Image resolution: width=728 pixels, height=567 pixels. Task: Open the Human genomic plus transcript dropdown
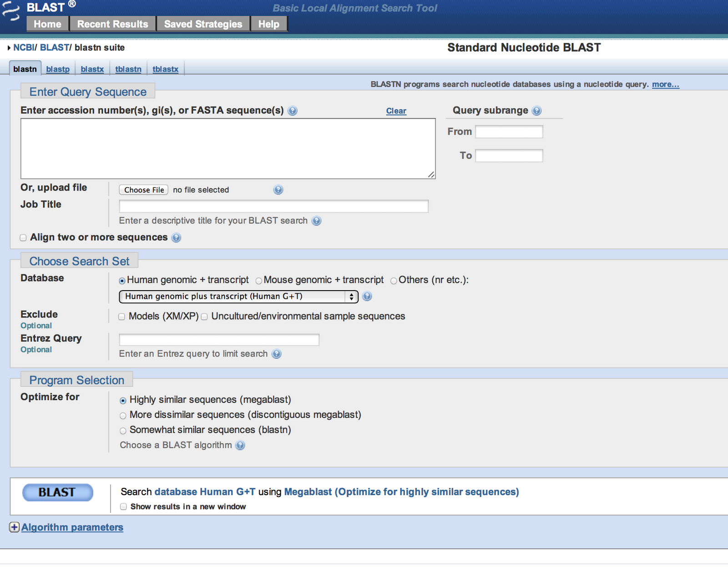(x=238, y=296)
